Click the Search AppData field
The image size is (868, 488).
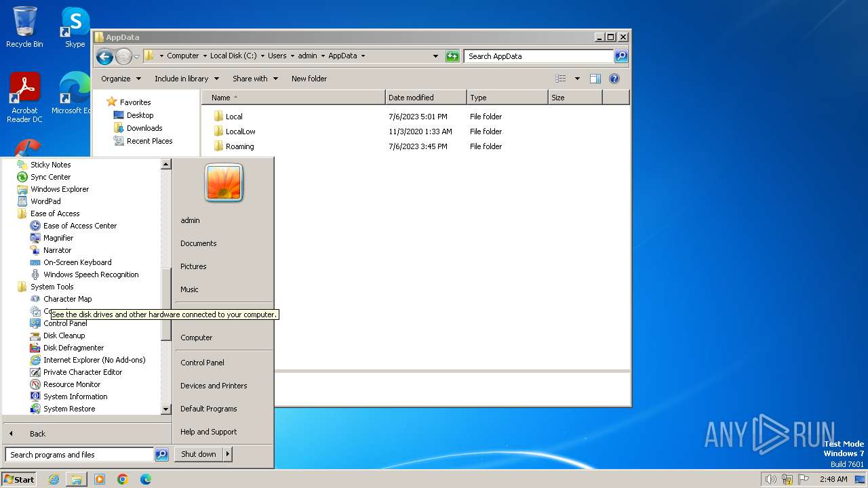(x=539, y=56)
